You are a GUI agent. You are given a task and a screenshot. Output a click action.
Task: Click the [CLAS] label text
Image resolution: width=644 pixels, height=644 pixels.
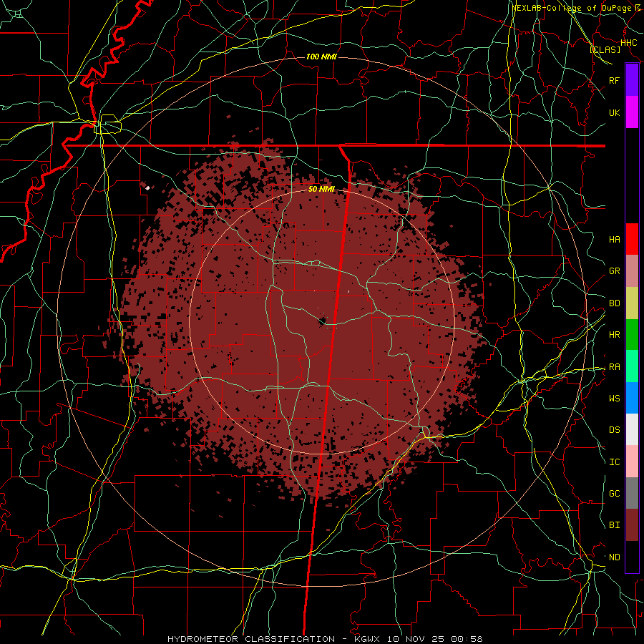[x=605, y=49]
